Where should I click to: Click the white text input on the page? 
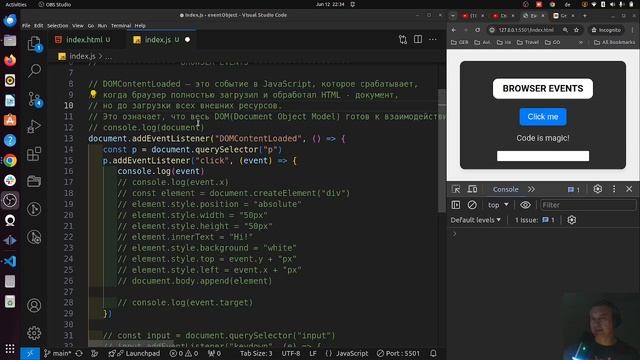click(x=543, y=156)
